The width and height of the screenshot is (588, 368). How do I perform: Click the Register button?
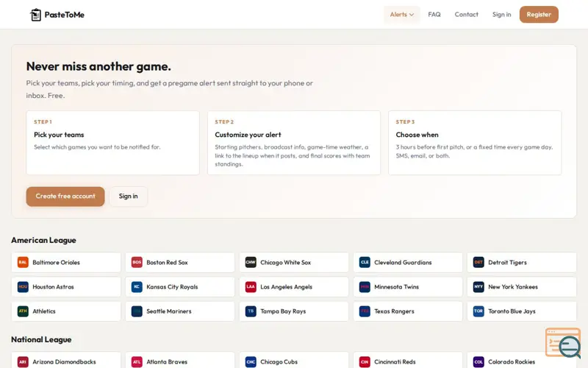[539, 15]
